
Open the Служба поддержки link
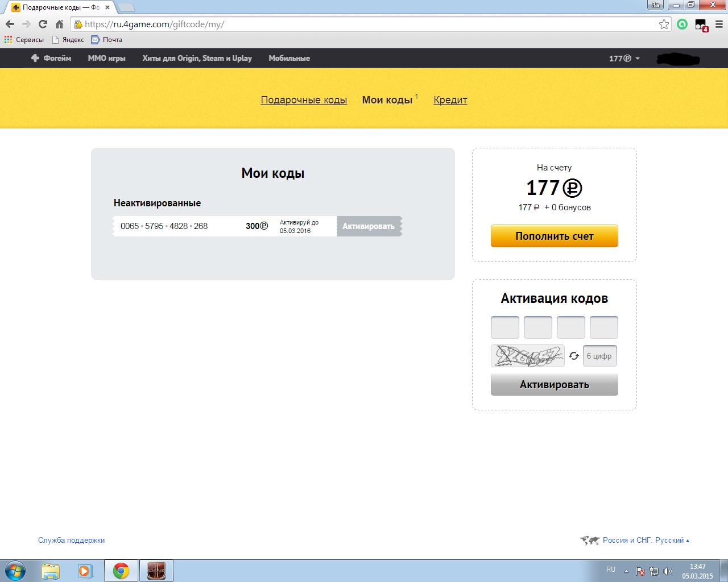point(71,541)
